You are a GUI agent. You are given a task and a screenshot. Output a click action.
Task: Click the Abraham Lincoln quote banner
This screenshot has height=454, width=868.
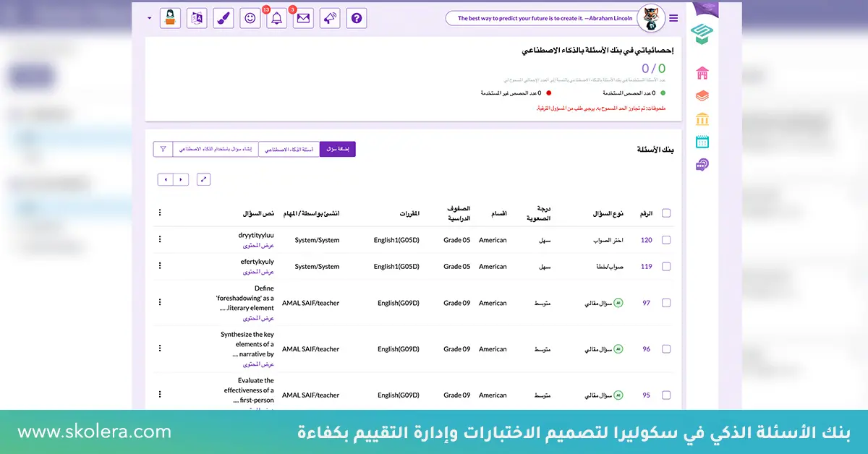[x=541, y=18]
